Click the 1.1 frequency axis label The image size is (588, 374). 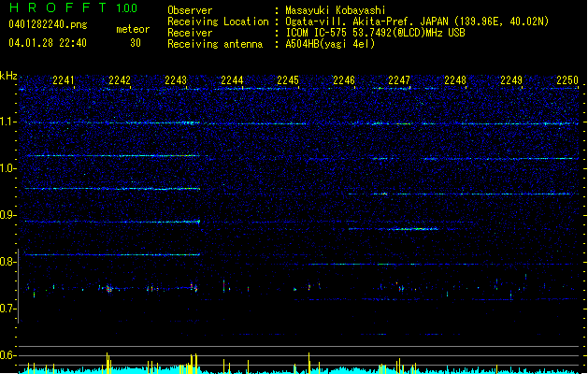7,122
